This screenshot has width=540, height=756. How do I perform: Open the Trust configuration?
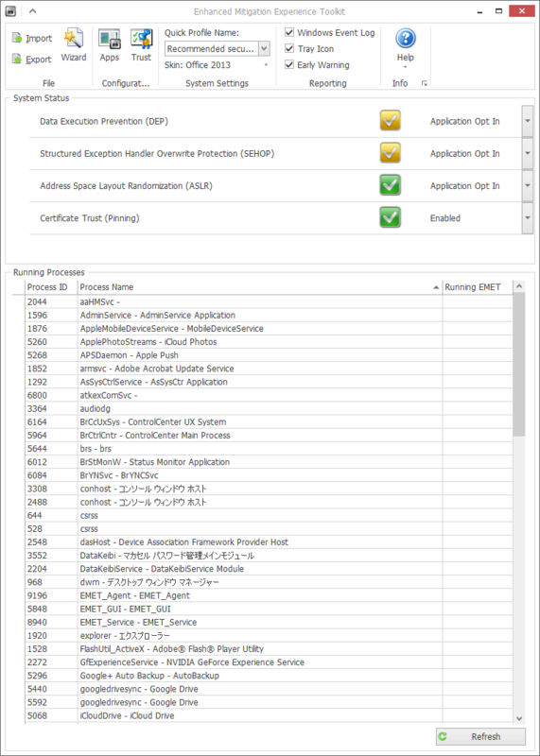coord(141,45)
